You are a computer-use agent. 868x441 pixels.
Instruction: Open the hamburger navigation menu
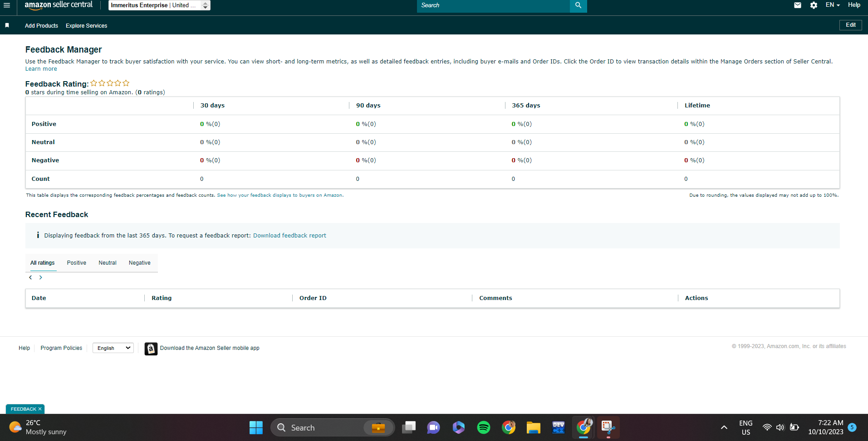pyautogui.click(x=7, y=5)
